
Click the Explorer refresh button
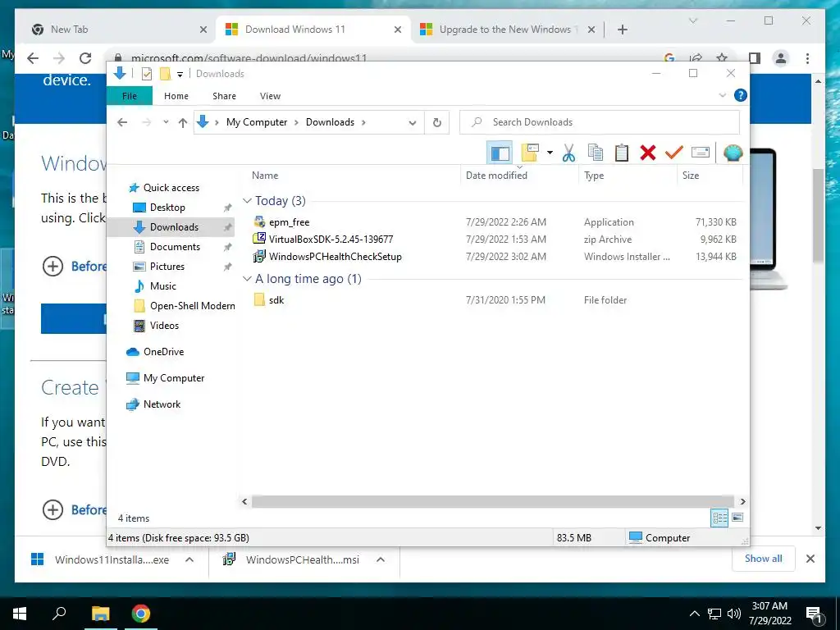[x=436, y=123]
